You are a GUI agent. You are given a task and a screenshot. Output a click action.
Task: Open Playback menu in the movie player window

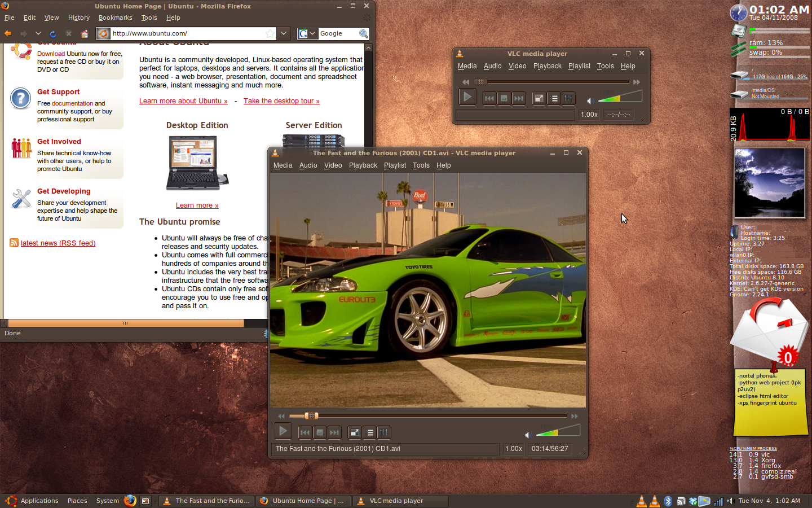(363, 165)
